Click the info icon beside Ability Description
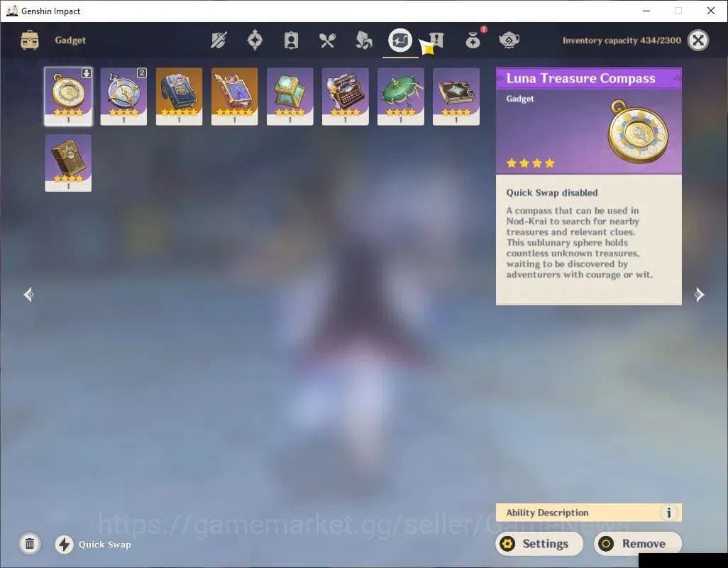The width and height of the screenshot is (728, 568). [x=668, y=513]
